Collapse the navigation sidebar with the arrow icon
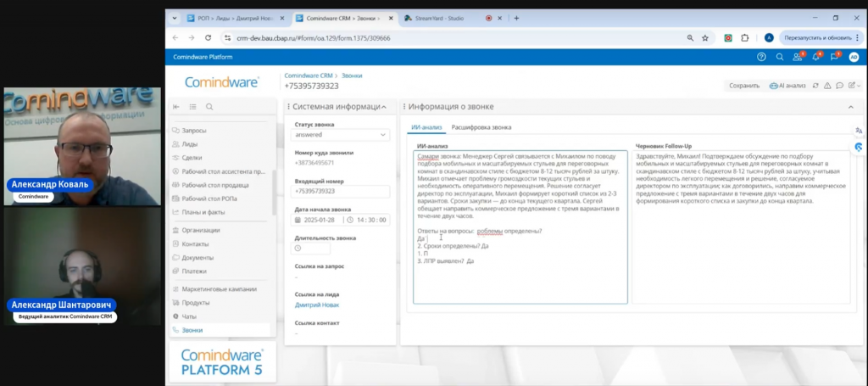868x386 pixels. 176,107
